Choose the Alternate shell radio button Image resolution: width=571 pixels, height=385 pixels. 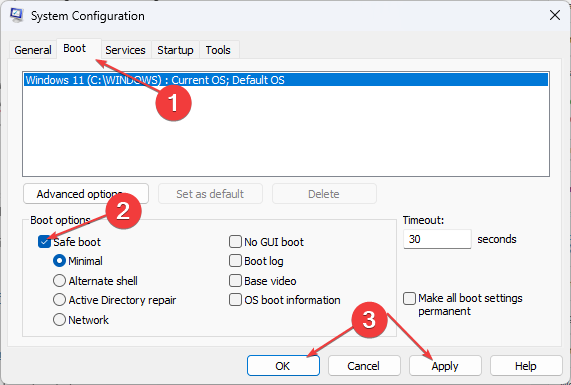point(59,281)
